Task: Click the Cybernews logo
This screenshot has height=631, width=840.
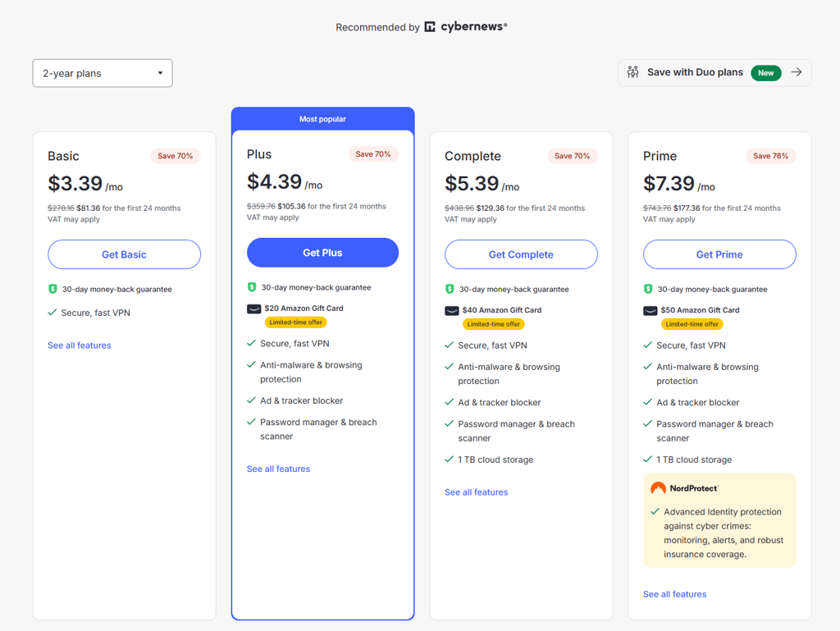Action: point(466,27)
